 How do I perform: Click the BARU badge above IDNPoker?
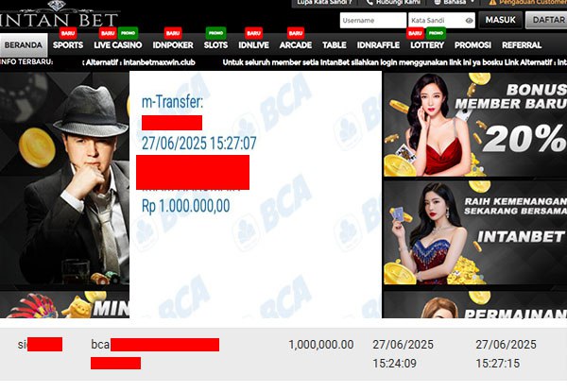(x=173, y=33)
